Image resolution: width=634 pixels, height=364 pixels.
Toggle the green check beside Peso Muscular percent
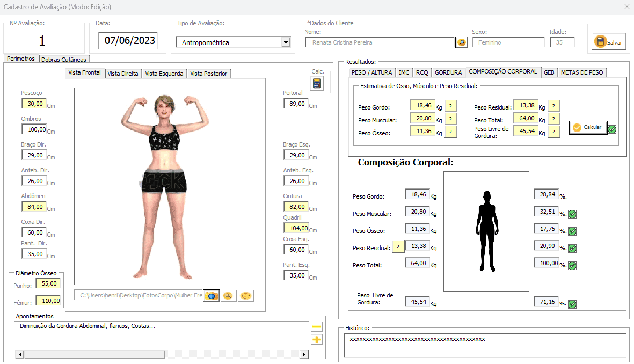click(x=572, y=214)
